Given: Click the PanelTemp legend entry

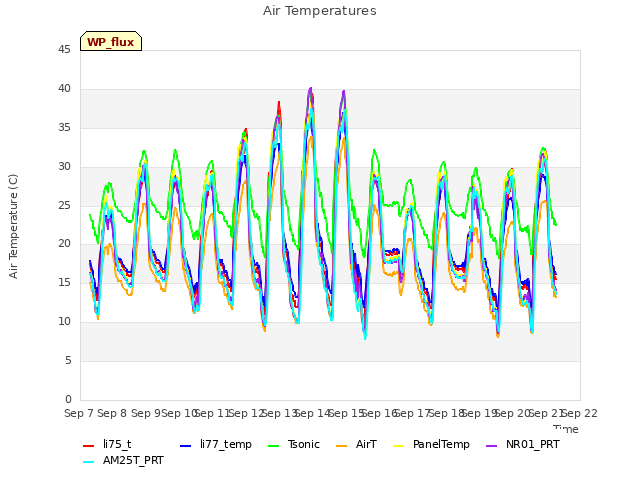Looking at the screenshot, I should click(x=431, y=444).
